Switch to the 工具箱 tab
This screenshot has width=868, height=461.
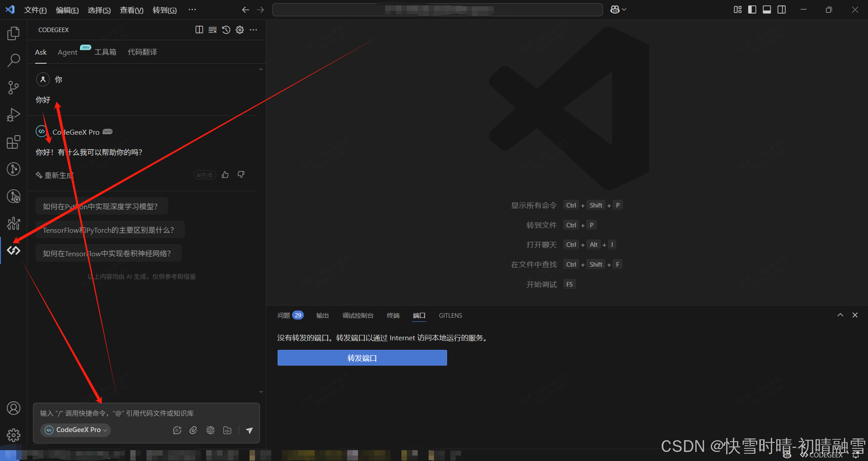click(x=105, y=52)
